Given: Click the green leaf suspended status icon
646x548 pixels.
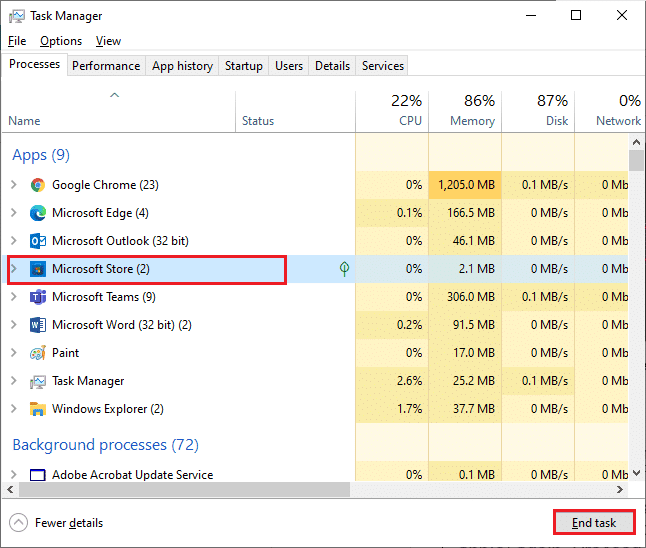Looking at the screenshot, I should pyautogui.click(x=344, y=269).
